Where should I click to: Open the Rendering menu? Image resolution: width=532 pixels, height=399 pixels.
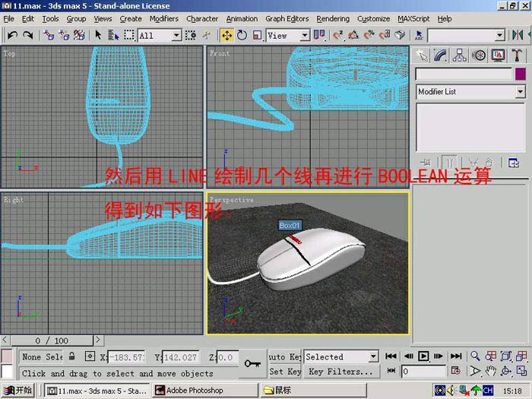(x=333, y=19)
